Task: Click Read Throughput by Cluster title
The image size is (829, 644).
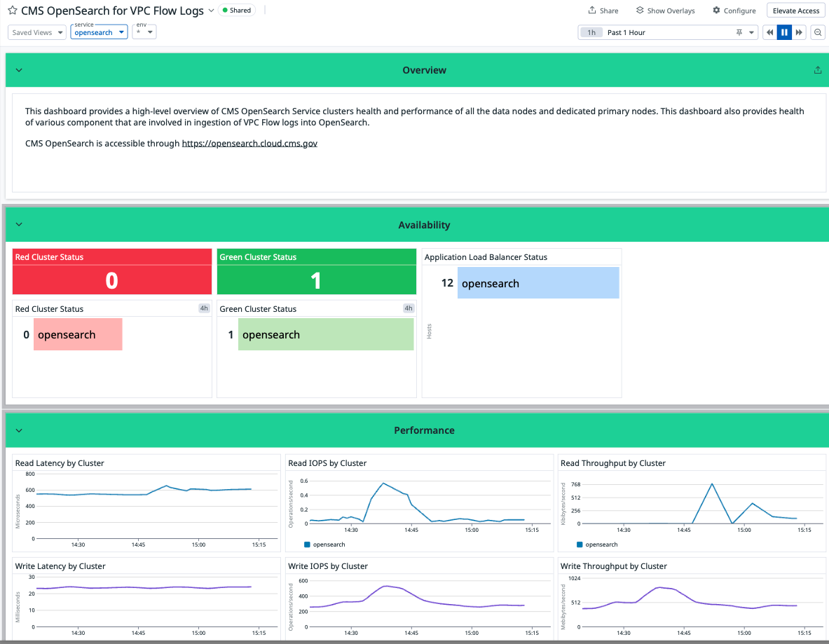Action: pyautogui.click(x=612, y=463)
